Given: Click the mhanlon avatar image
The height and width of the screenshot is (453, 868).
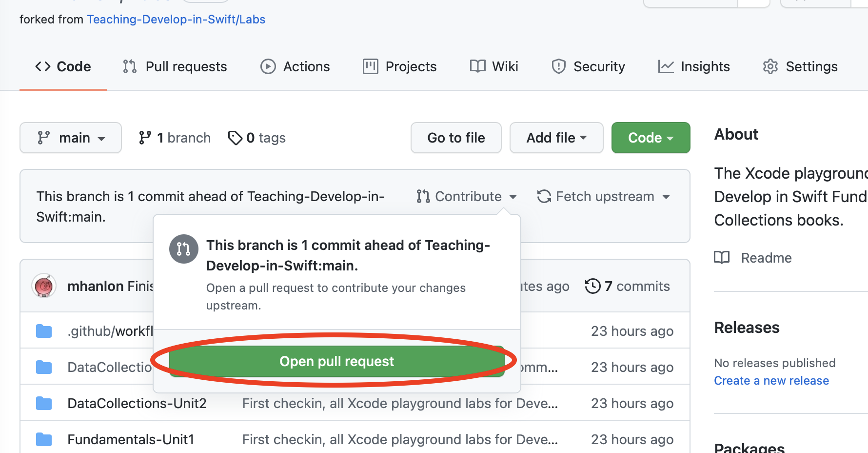Looking at the screenshot, I should coord(44,286).
